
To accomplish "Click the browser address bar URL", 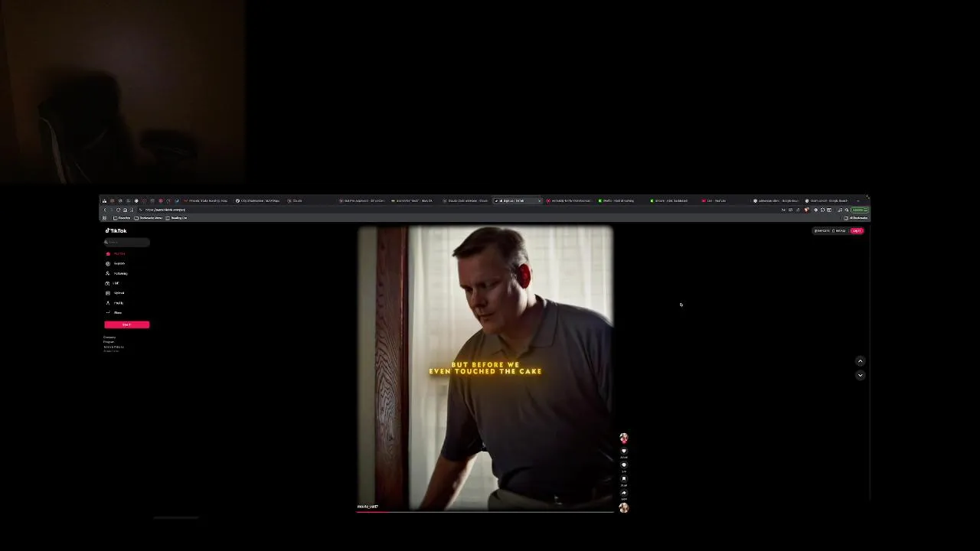I will 165,210.
